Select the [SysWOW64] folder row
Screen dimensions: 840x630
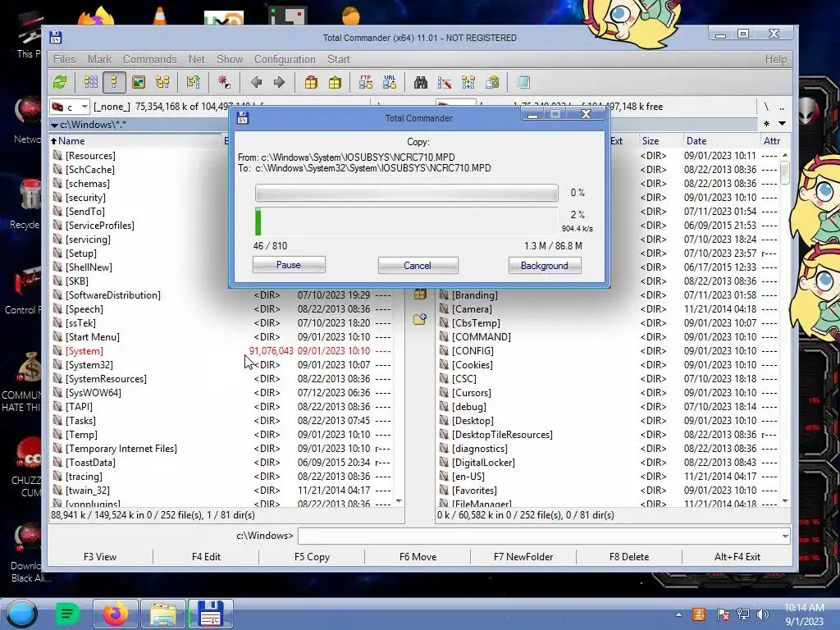(x=221, y=393)
